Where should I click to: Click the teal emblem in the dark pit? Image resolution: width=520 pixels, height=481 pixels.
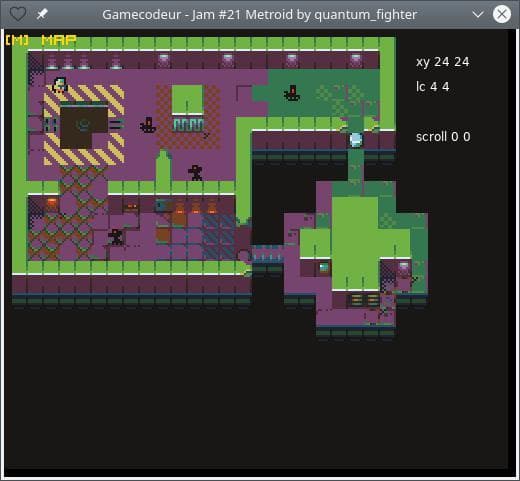coord(83,124)
